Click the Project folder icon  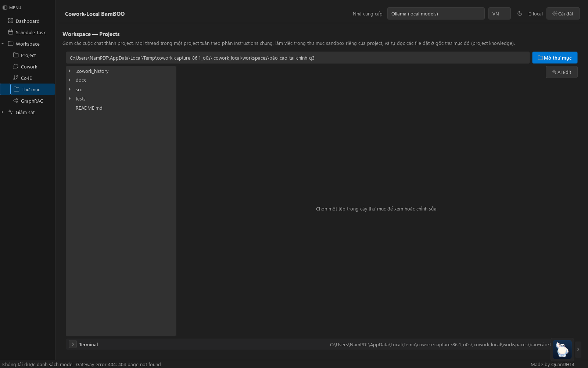[x=16, y=55]
